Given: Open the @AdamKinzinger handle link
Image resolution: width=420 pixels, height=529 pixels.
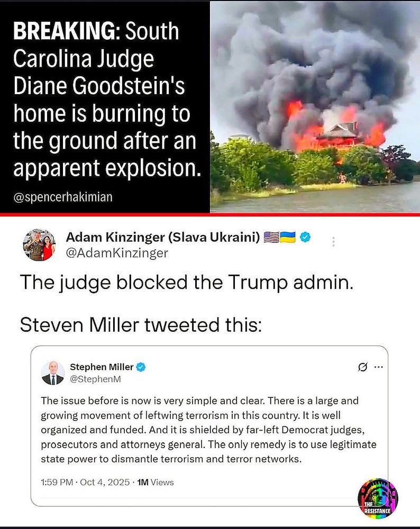Looking at the screenshot, I should 117,253.
